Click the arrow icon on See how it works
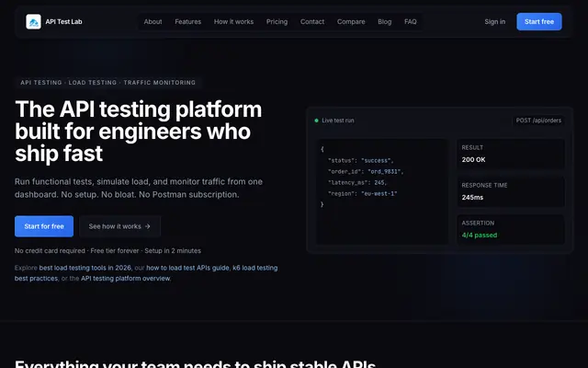 [147, 226]
